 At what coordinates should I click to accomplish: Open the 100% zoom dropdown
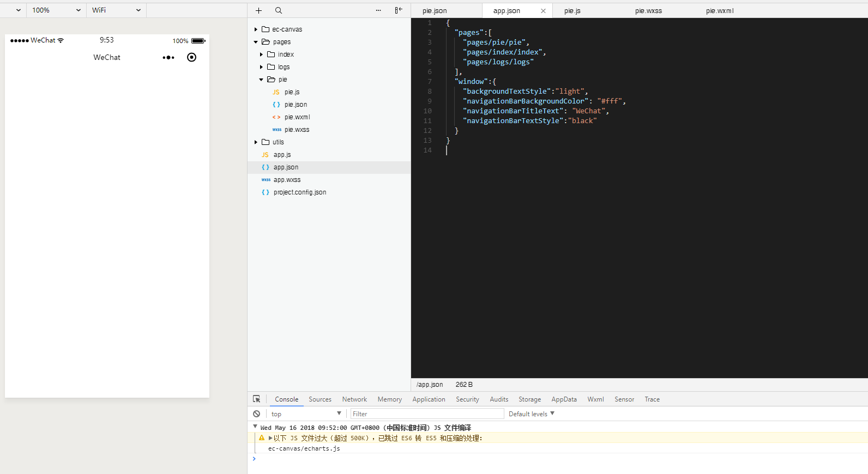click(x=56, y=10)
